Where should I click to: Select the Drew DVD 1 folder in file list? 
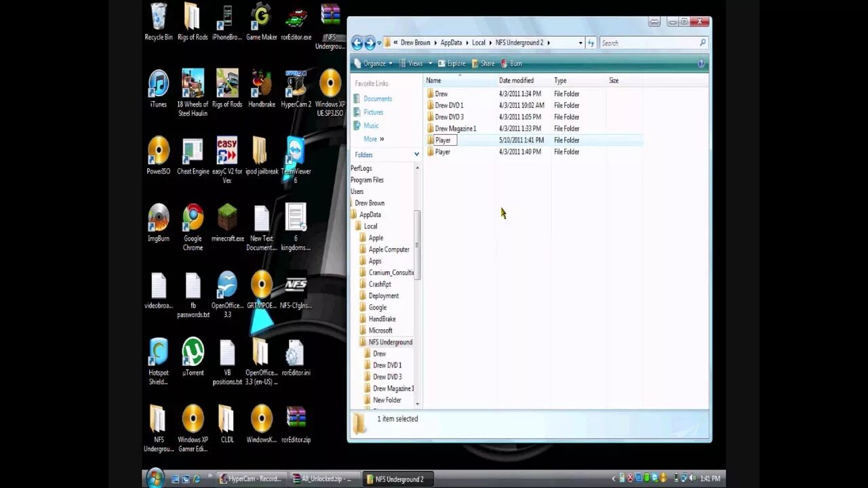point(449,105)
